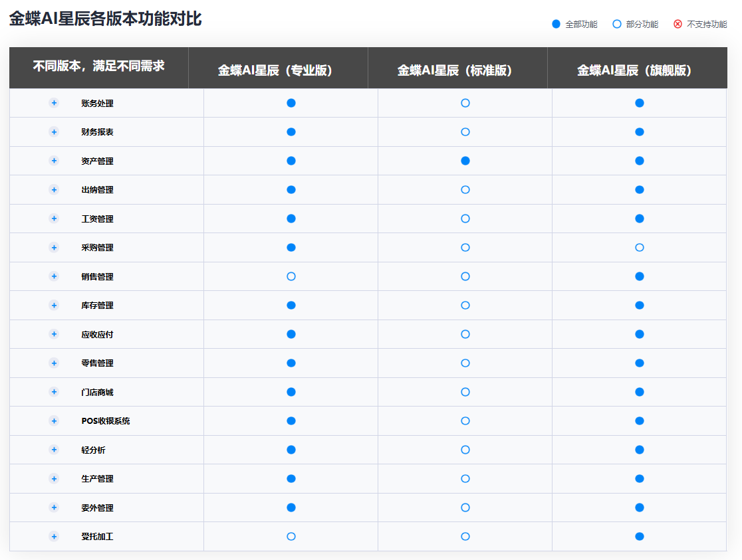Expand the 门店商城 row
742x560 pixels.
(54, 392)
